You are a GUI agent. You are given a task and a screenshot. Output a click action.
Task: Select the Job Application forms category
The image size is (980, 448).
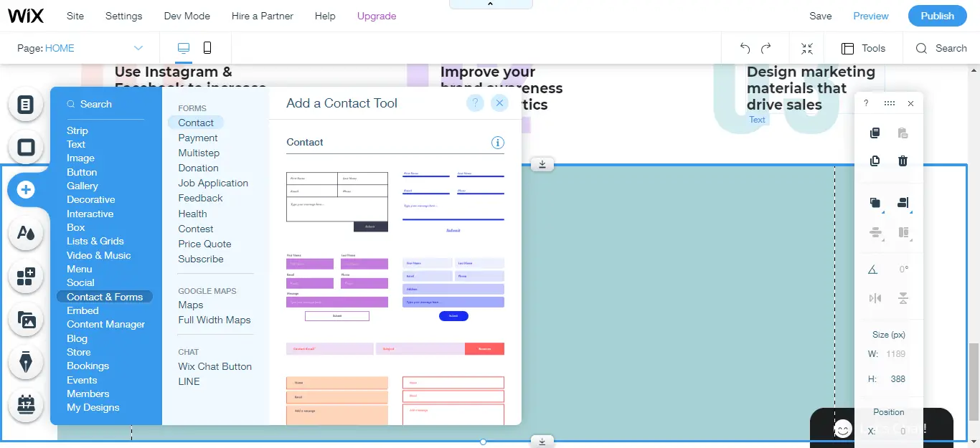point(213,183)
